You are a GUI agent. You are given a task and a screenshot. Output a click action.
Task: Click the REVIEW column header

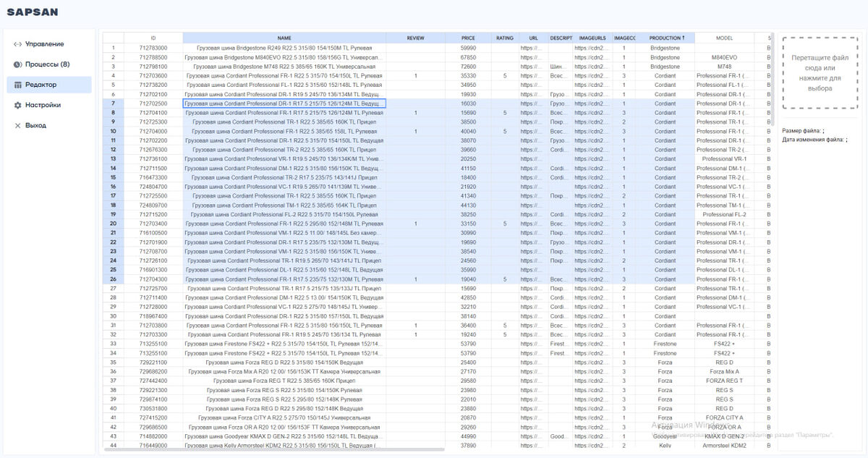coord(416,38)
